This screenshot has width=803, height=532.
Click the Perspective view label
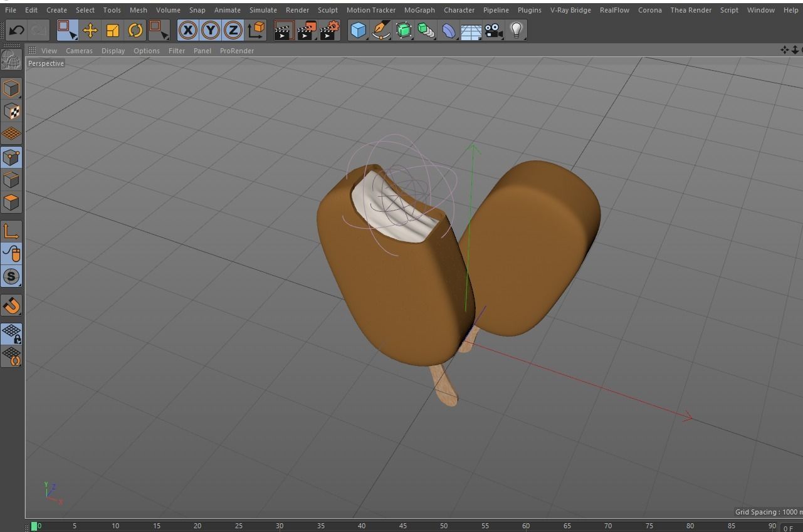click(46, 63)
